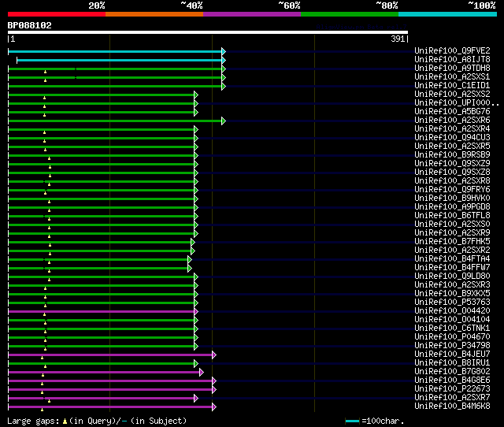The width and height of the screenshot is (504, 427).
Task: Click the arrowhead ending B4M6K8 alignment
Action: [214, 407]
